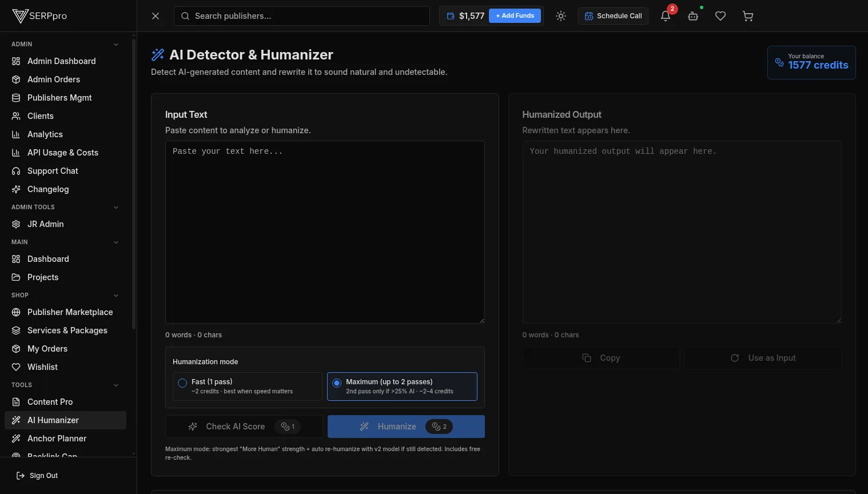Image resolution: width=868 pixels, height=494 pixels.
Task: Click the Publisher Marketplace globe icon
Action: pos(16,312)
